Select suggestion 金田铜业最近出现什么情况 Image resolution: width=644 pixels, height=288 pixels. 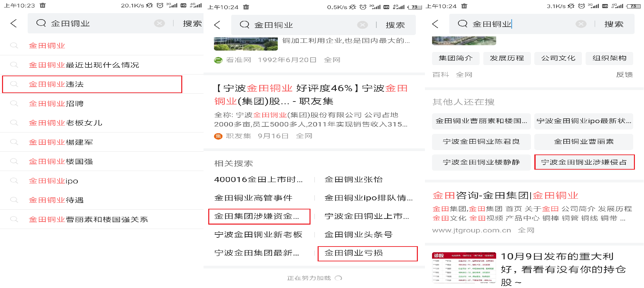[102, 65]
